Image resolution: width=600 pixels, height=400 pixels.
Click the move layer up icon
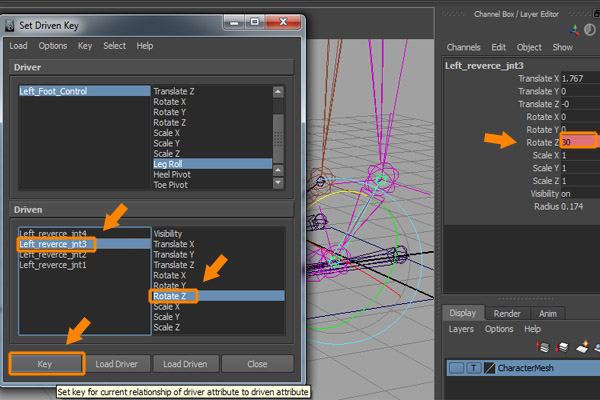point(545,347)
